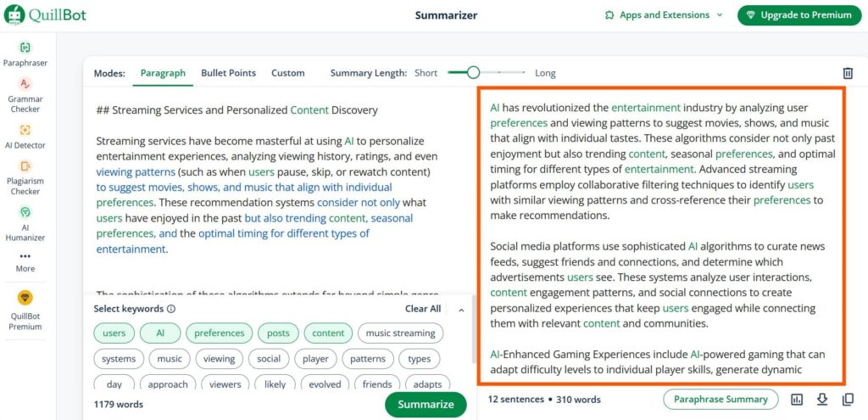The width and height of the screenshot is (868, 420).
Task: Deselect the 'users' keyword chip
Action: pyautogui.click(x=114, y=333)
